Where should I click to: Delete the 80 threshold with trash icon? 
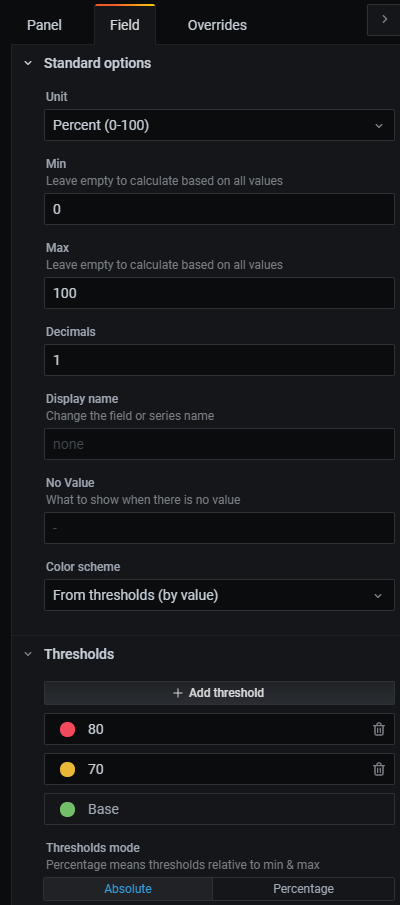click(x=379, y=729)
